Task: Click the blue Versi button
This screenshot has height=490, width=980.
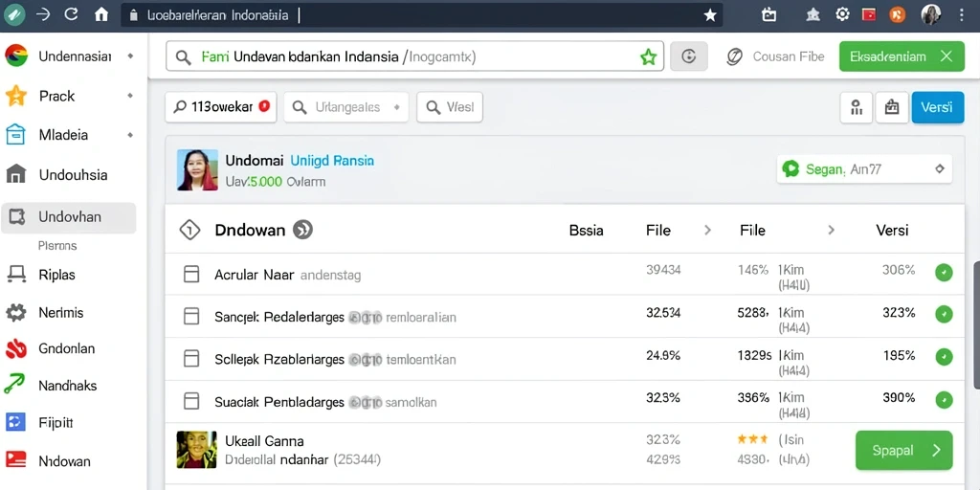Action: coord(938,107)
